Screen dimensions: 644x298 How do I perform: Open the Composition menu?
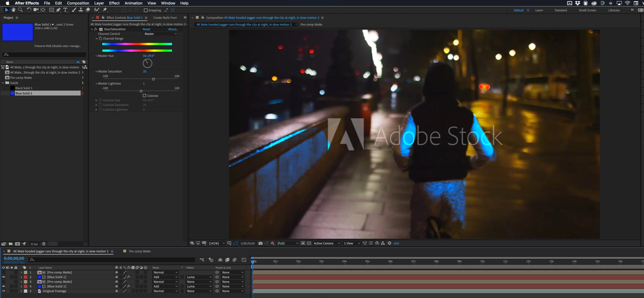[x=78, y=3]
